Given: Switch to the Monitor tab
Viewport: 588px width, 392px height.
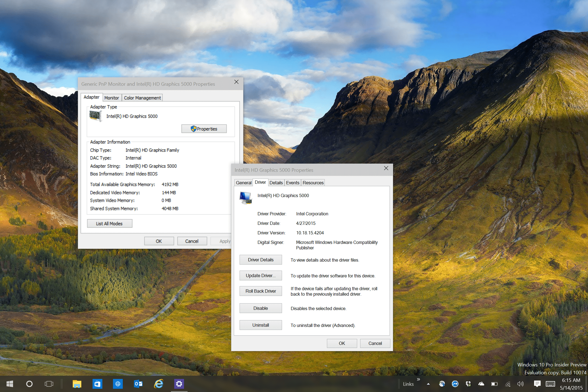Looking at the screenshot, I should (112, 98).
